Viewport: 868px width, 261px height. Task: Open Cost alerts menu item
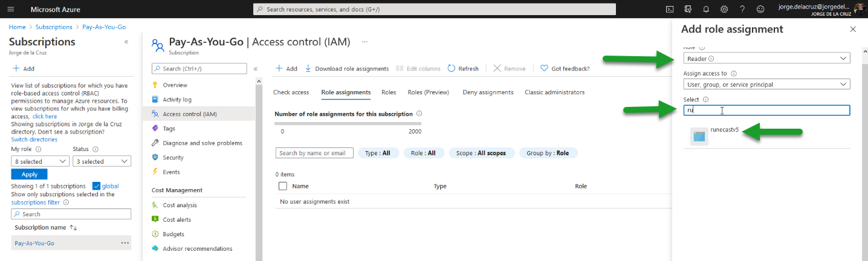tap(177, 219)
